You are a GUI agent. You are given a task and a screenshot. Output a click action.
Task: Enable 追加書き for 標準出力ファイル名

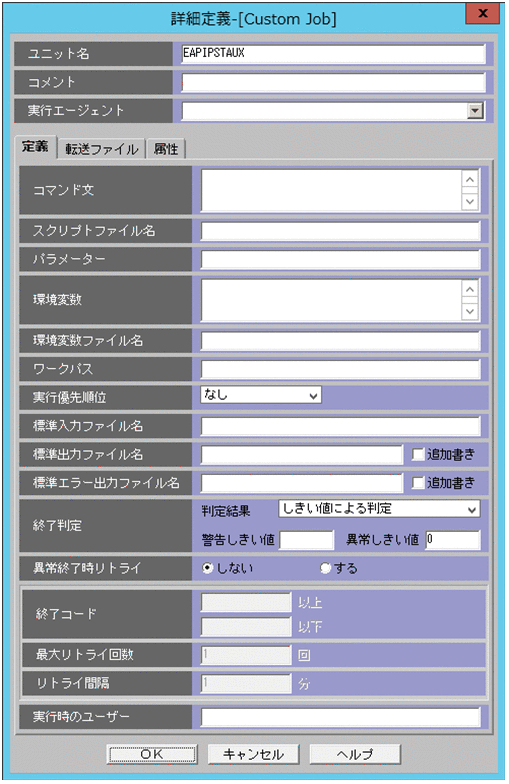[418, 454]
